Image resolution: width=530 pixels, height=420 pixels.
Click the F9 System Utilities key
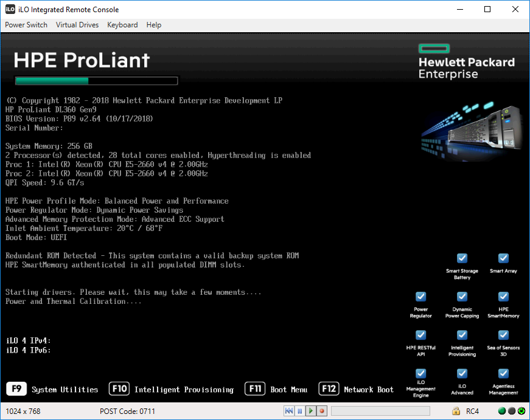point(16,388)
